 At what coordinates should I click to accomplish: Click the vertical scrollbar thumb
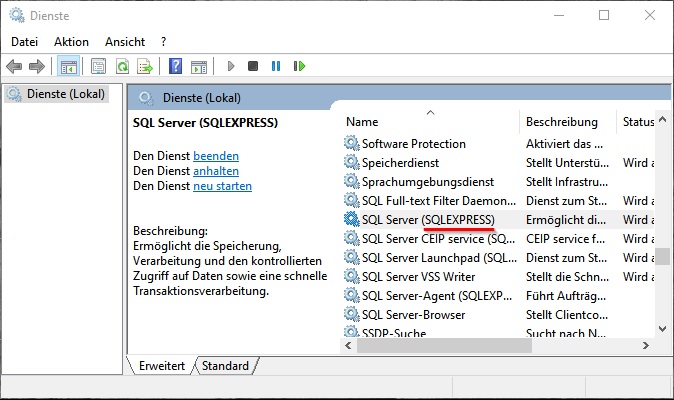662,256
